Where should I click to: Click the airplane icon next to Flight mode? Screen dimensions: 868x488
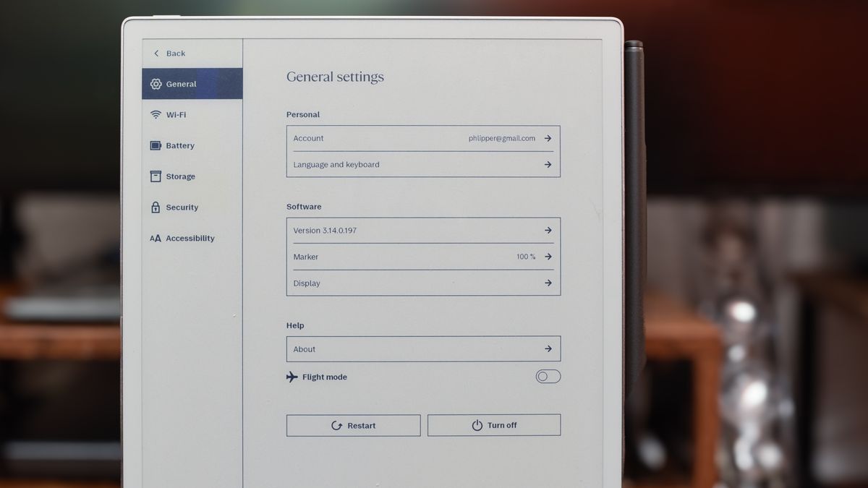(292, 376)
